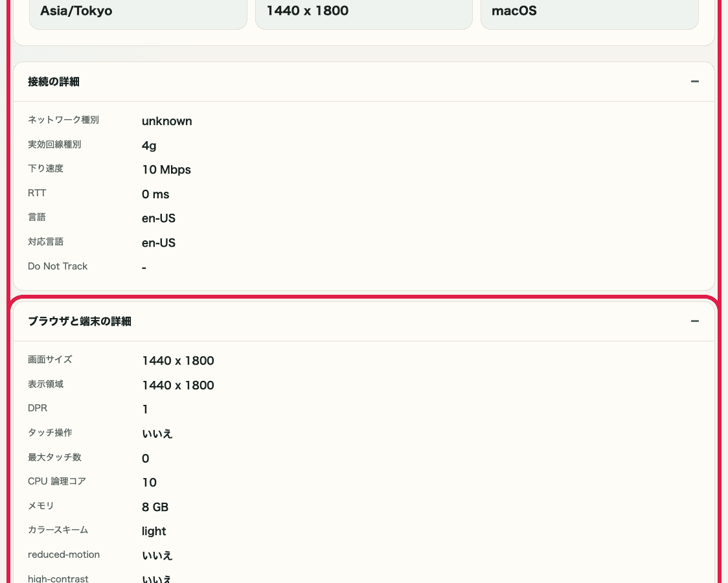Screen dimensions: 728x583
Task: Collapse the 接続の詳細 section using minus icon
Action: click(x=695, y=82)
